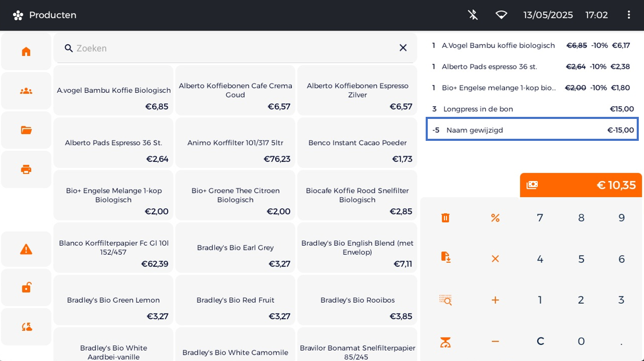Click the open padlock icon
Viewport: 644px width, 361px height.
[x=26, y=287]
